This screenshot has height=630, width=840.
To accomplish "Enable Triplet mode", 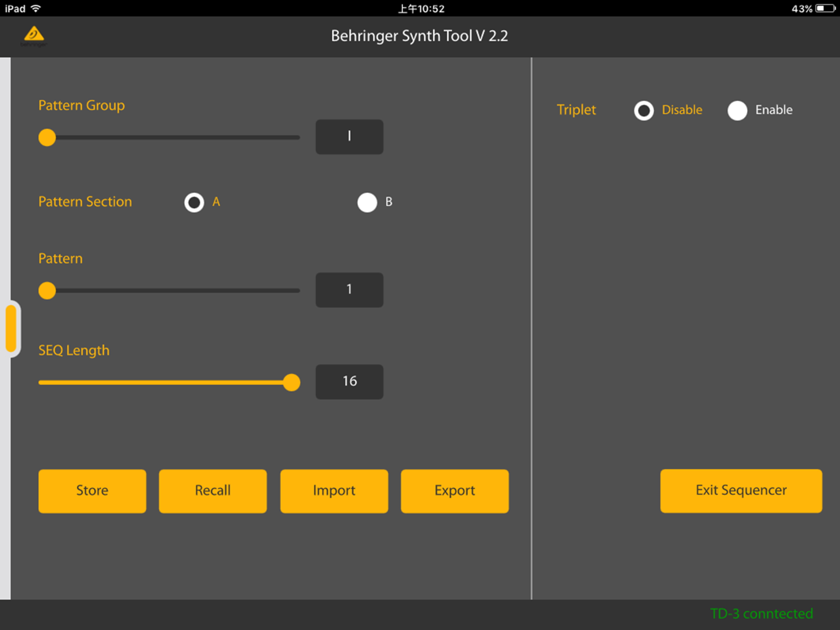I will pyautogui.click(x=737, y=110).
